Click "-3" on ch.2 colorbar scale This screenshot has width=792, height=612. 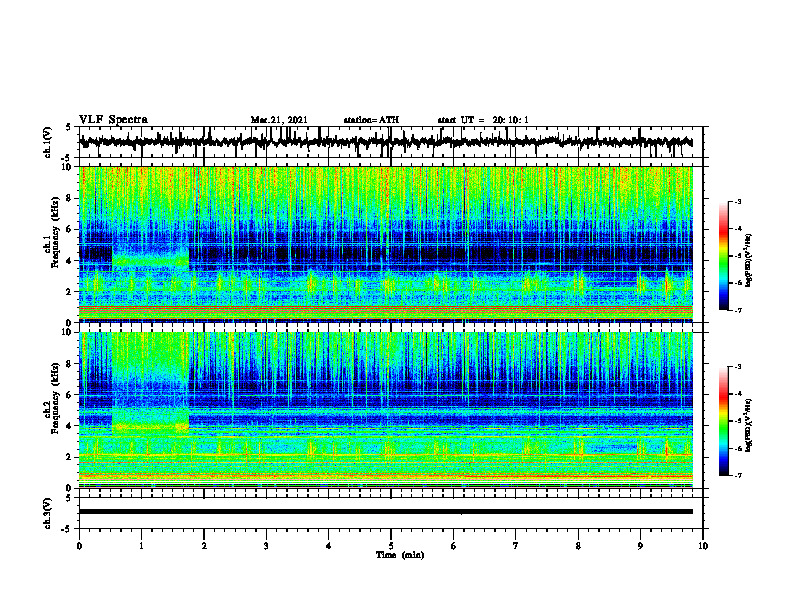[738, 367]
